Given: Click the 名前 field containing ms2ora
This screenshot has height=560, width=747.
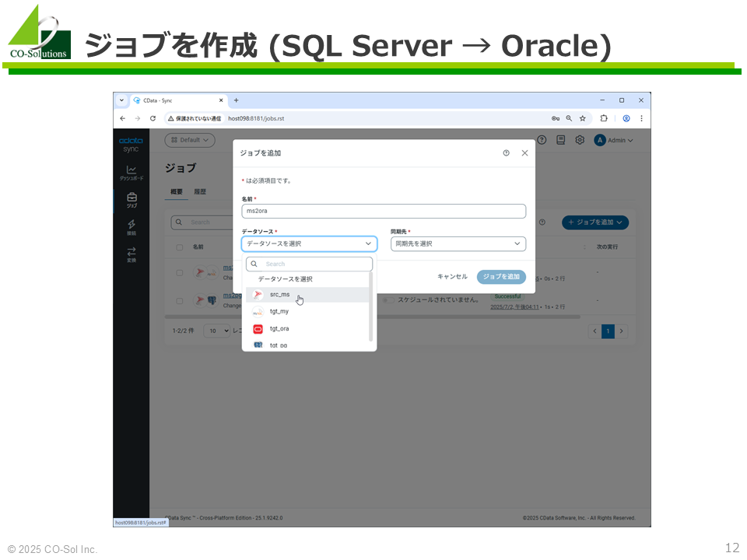Looking at the screenshot, I should click(384, 211).
